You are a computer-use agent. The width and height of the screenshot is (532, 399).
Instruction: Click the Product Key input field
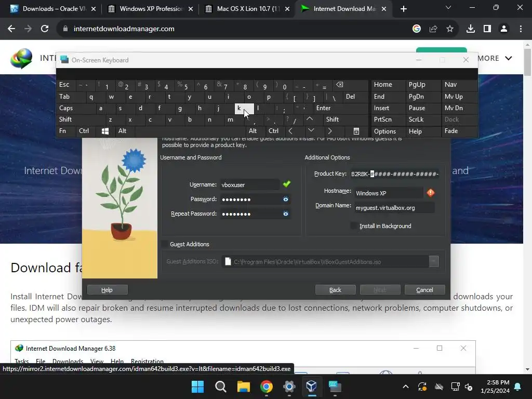click(395, 174)
